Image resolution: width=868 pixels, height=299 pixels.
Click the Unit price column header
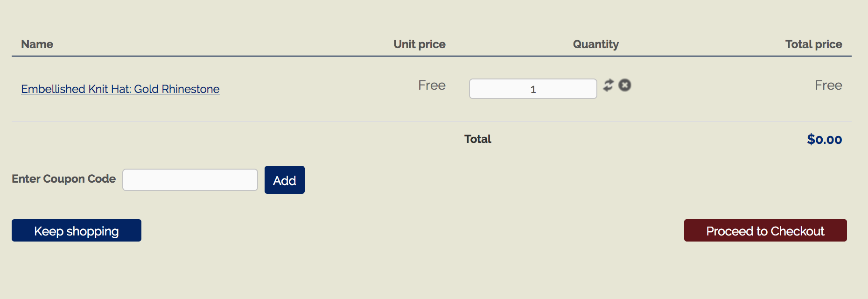[x=419, y=44]
